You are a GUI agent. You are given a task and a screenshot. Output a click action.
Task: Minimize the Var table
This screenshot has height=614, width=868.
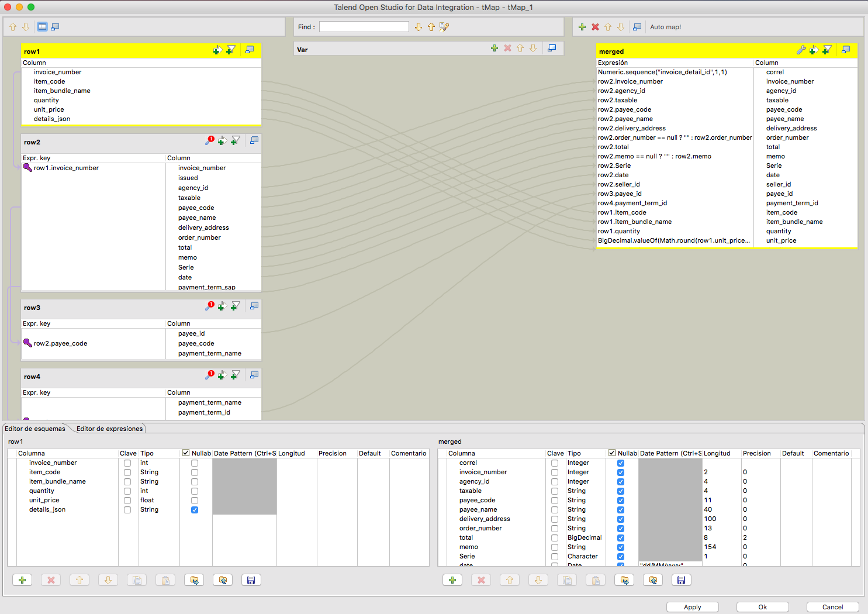552,48
